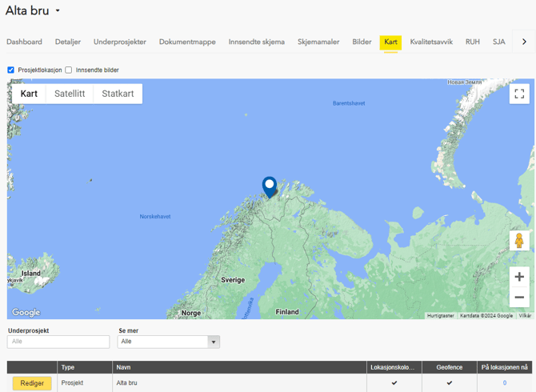
Task: Toggle fullscreen map view
Action: (519, 94)
